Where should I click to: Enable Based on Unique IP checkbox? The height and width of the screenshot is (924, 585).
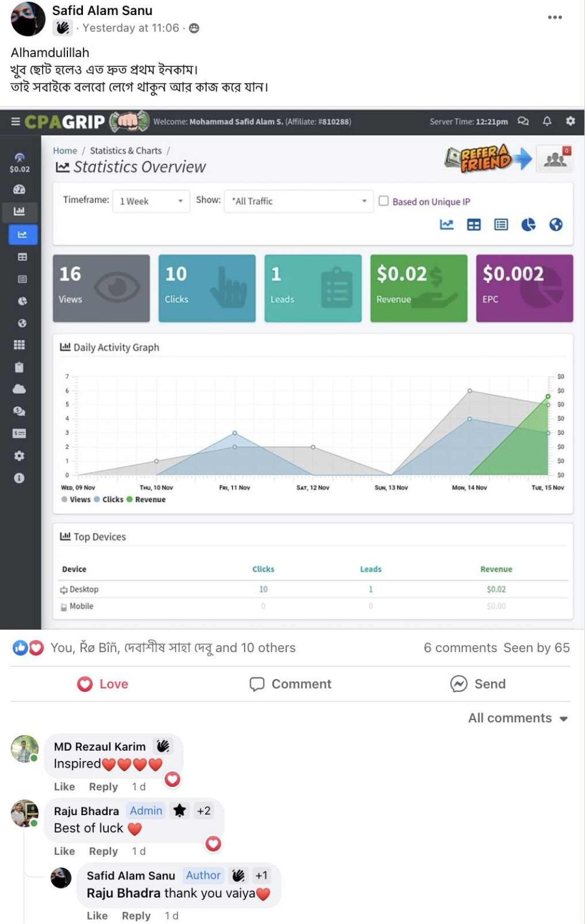pos(384,201)
